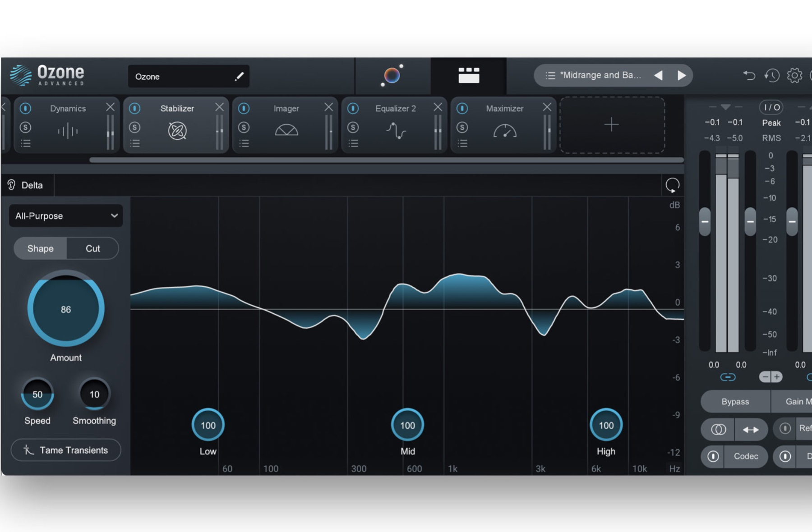Click the Bypass button

(x=735, y=402)
